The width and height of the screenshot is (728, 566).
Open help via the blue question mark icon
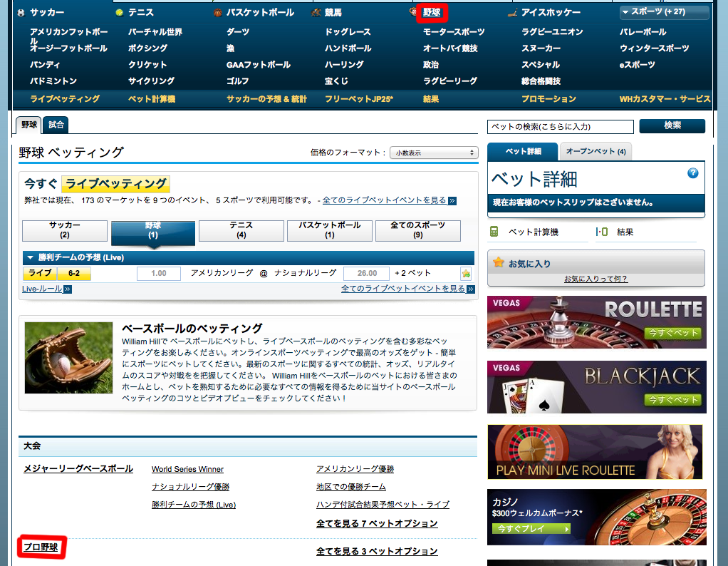click(692, 173)
